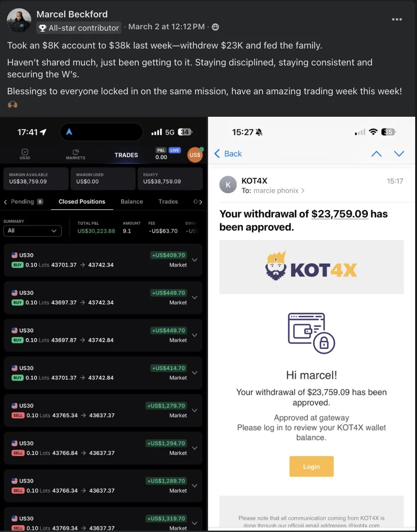Tap the up arrow for previous email

coord(376,154)
